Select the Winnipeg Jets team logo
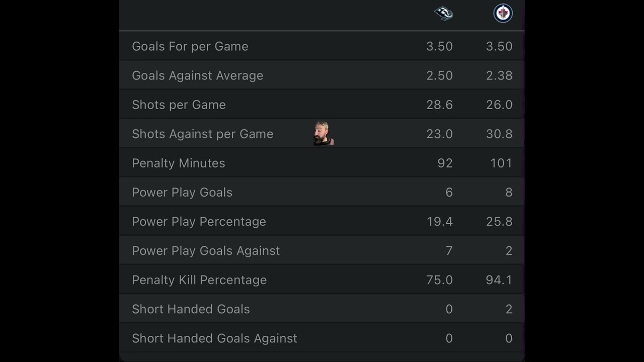 tap(503, 13)
